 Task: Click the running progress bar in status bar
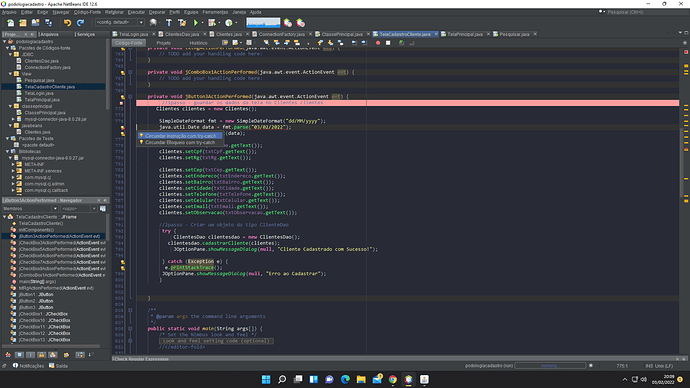click(x=550, y=366)
